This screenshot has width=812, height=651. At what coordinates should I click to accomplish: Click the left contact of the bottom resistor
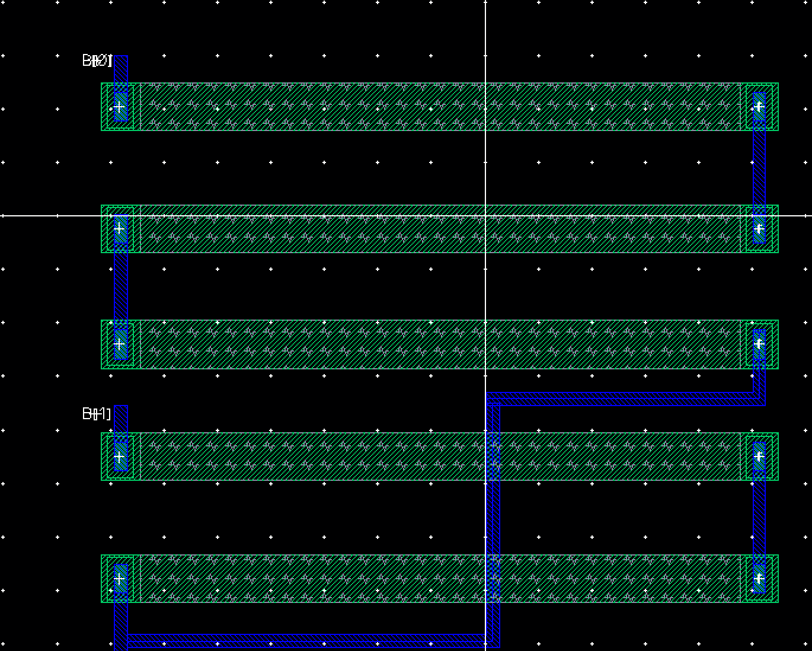pos(120,579)
